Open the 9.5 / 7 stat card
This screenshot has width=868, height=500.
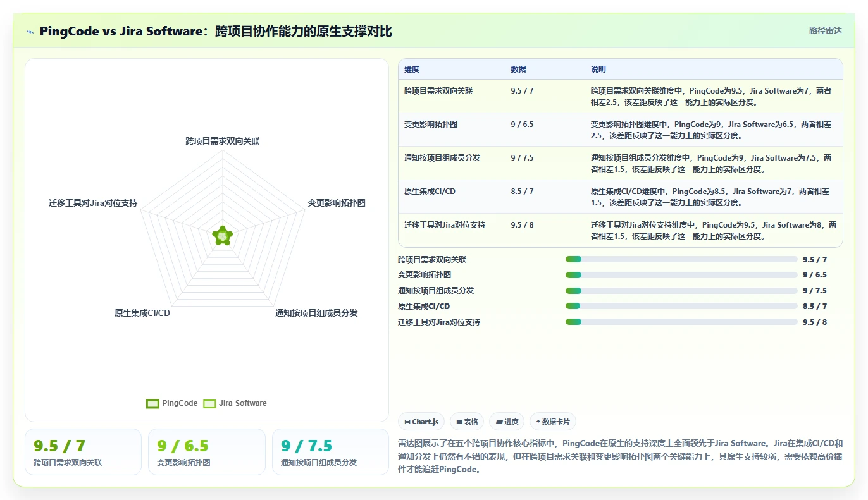tap(83, 452)
